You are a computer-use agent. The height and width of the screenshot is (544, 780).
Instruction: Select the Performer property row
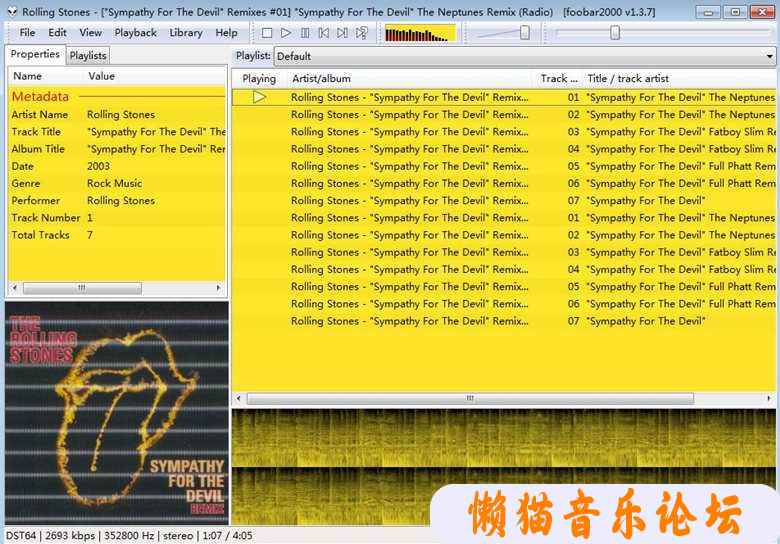pyautogui.click(x=117, y=201)
